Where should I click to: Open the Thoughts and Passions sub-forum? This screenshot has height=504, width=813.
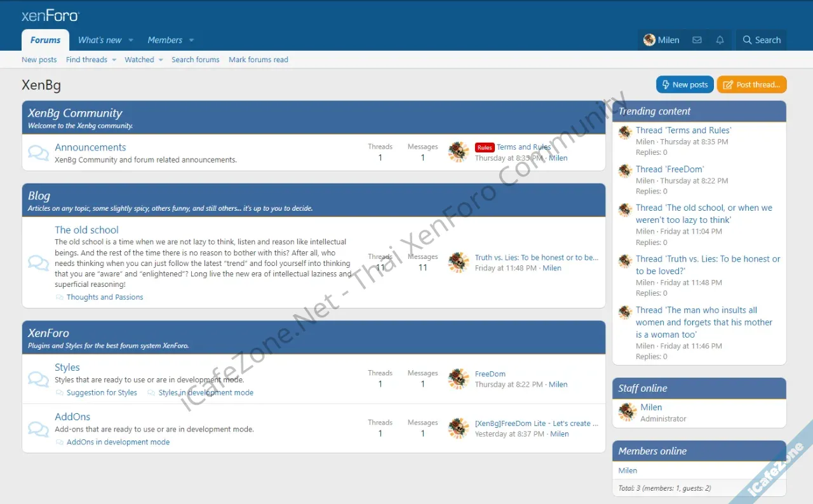(x=105, y=297)
